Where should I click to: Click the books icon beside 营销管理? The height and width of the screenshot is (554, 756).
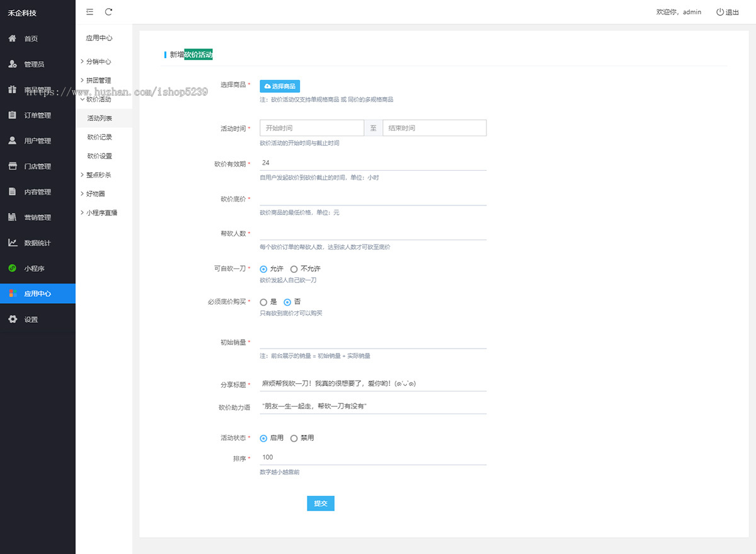click(12, 217)
